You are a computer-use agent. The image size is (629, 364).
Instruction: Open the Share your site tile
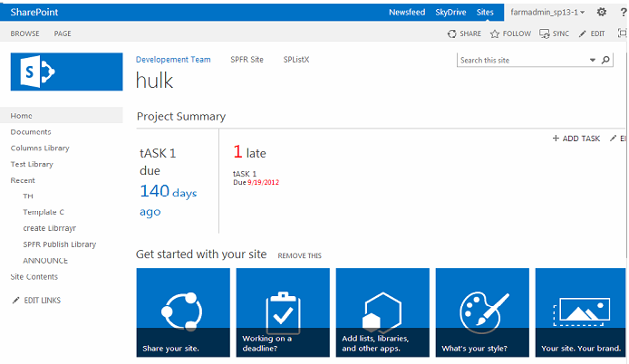click(183, 312)
